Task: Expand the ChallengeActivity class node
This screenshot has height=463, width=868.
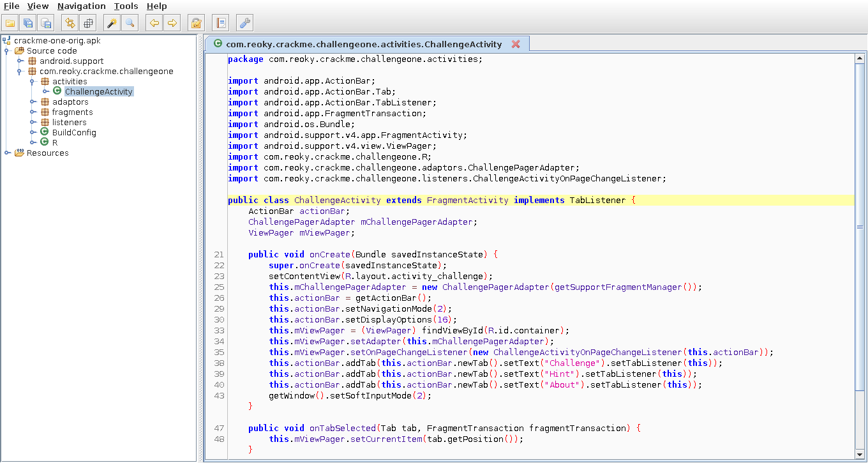Action: click(45, 92)
